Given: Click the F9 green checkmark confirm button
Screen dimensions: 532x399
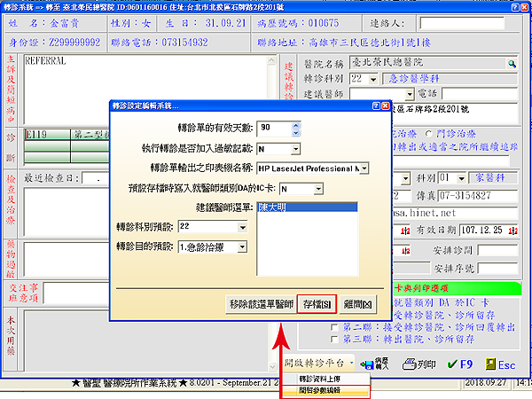Looking at the screenshot, I should coord(463,364).
